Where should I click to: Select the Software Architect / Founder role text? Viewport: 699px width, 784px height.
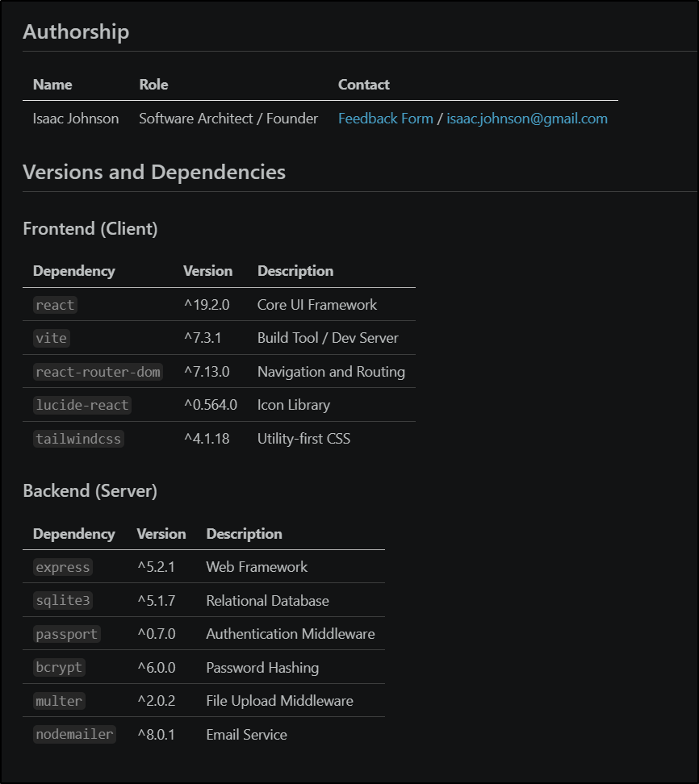[228, 119]
